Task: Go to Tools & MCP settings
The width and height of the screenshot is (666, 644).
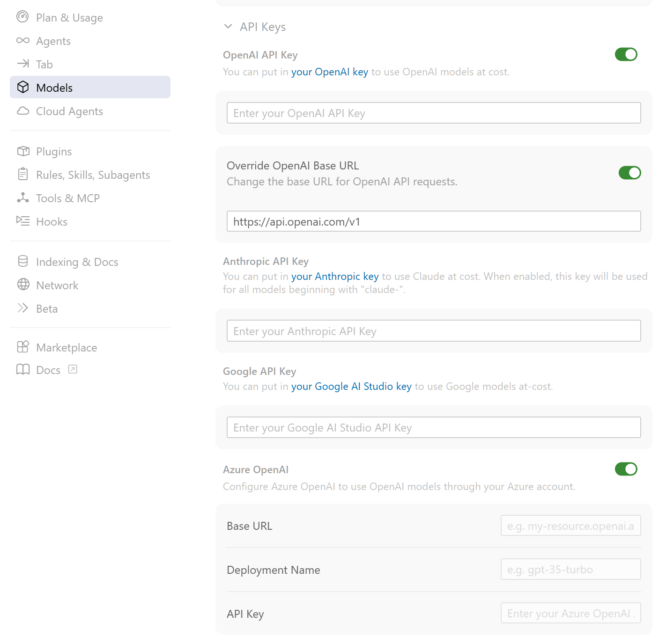Action: (90, 198)
